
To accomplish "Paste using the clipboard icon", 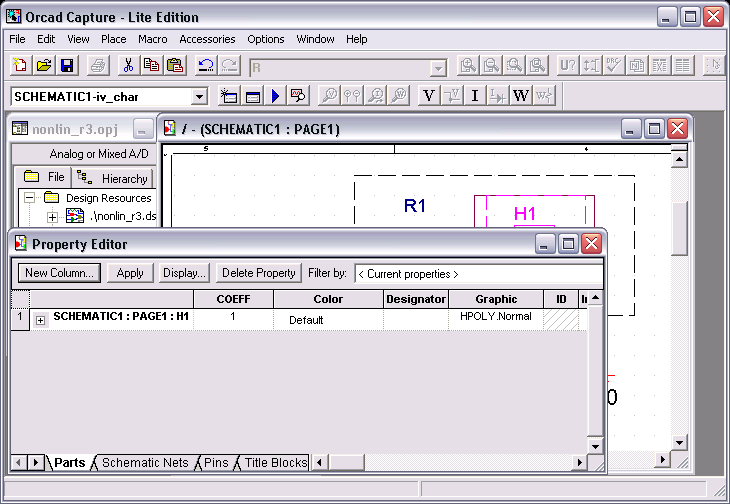I will tap(175, 66).
